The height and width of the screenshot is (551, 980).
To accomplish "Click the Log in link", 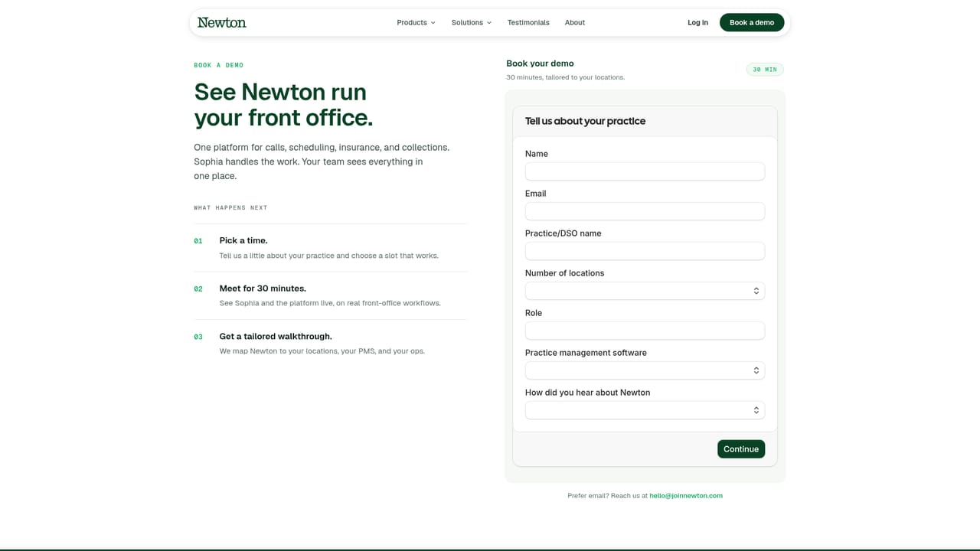I will 697,22.
